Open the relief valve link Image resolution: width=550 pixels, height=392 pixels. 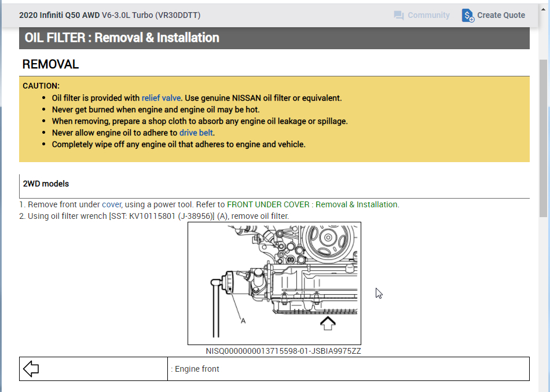tap(162, 98)
